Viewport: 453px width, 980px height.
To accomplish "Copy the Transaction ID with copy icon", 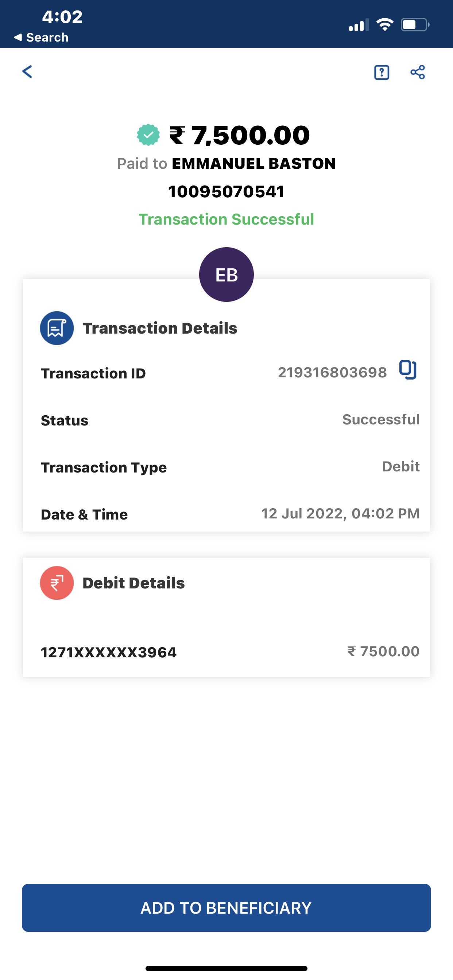I will click(x=408, y=370).
